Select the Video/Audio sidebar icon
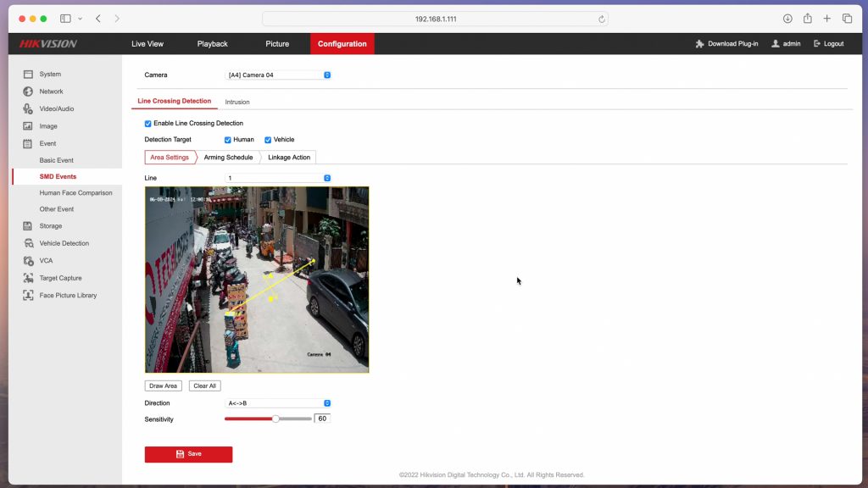 (28, 109)
